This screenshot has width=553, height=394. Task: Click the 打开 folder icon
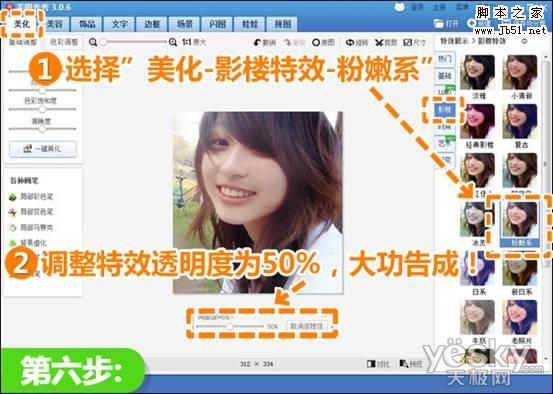tap(439, 24)
